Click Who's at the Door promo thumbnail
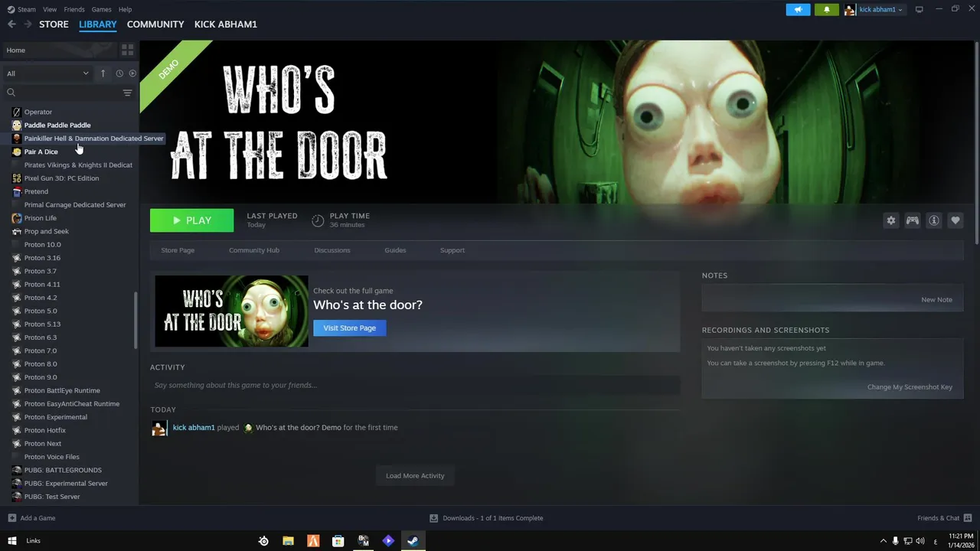Screen dimensions: 980x551 [x=231, y=311]
